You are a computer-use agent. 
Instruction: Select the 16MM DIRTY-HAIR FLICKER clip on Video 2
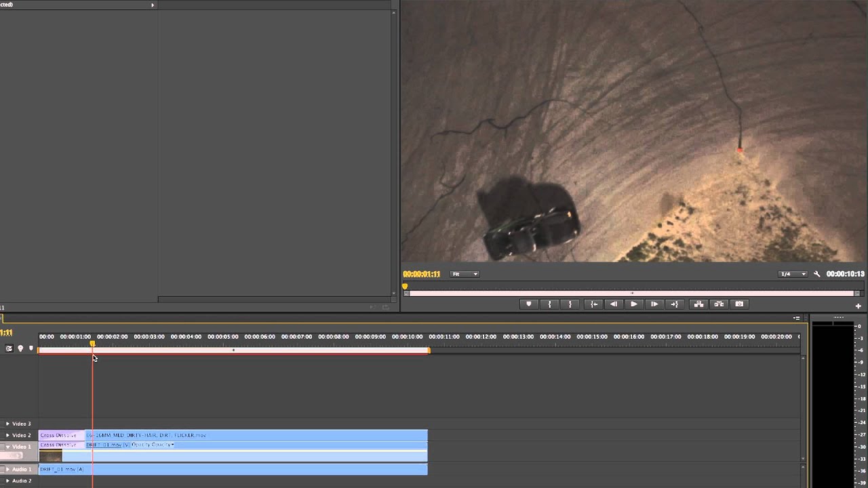(256, 435)
